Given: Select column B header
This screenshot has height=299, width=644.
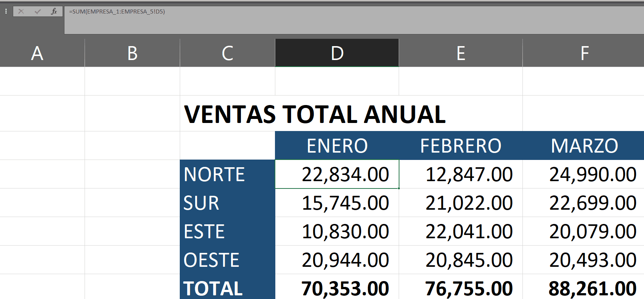Looking at the screenshot, I should tap(132, 53).
